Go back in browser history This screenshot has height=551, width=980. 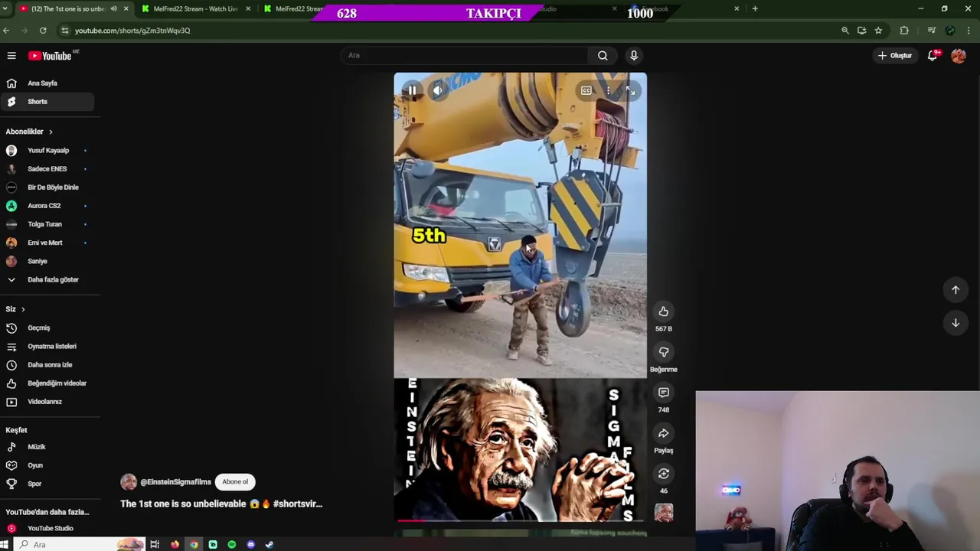click(x=6, y=31)
